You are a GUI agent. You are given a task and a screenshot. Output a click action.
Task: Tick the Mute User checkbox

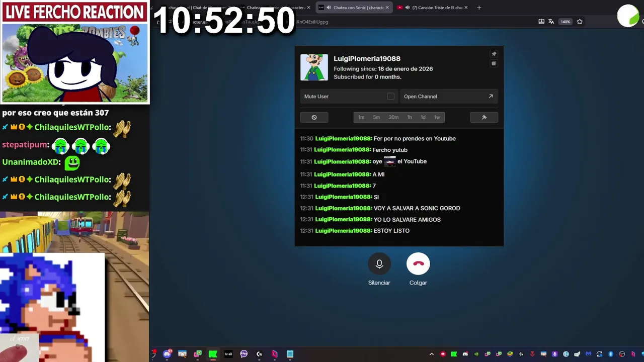click(x=390, y=96)
